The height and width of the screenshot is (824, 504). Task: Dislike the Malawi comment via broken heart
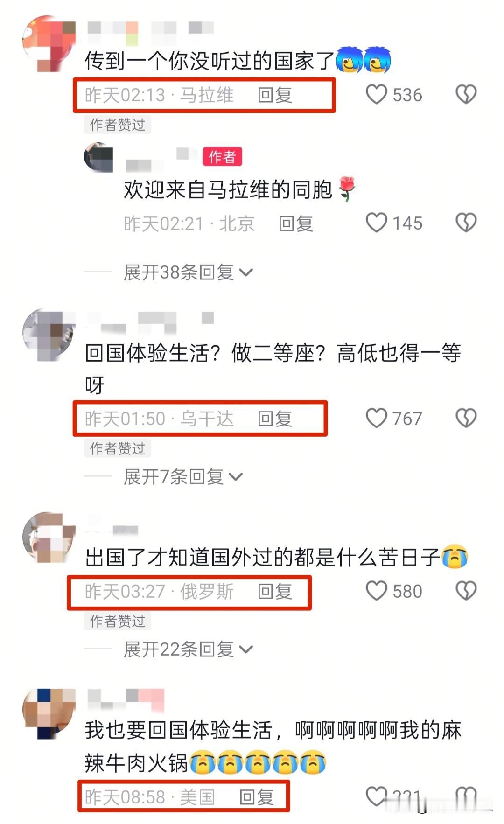(x=466, y=94)
